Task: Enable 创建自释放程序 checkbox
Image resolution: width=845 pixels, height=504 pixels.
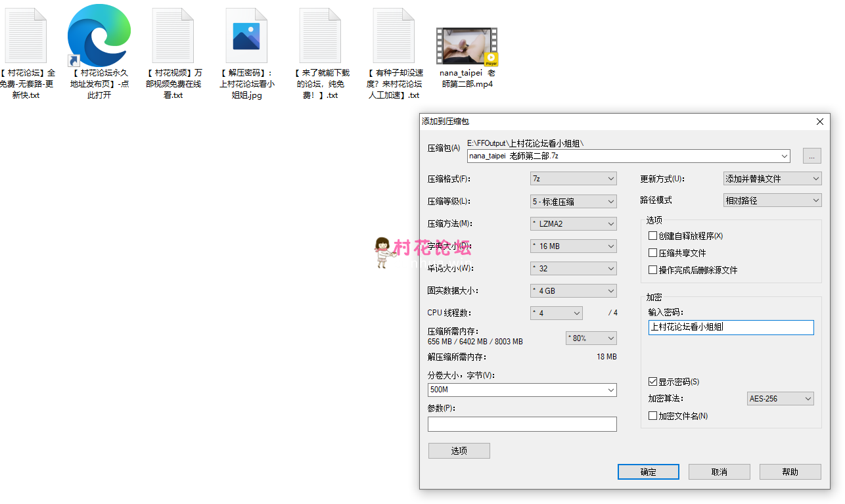Action: pyautogui.click(x=652, y=236)
